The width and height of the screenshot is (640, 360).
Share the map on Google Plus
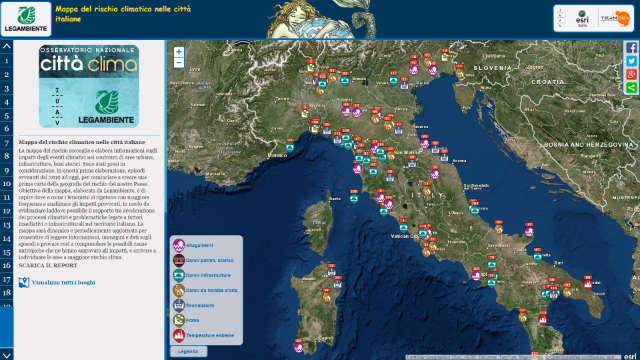tap(631, 74)
